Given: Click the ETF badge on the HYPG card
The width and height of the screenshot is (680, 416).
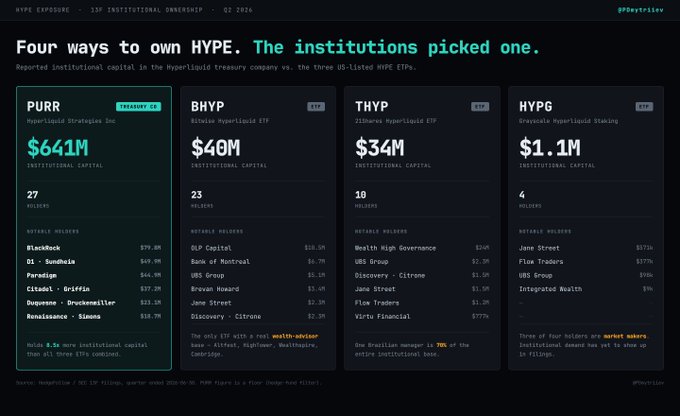Looking at the screenshot, I should pyautogui.click(x=644, y=107).
